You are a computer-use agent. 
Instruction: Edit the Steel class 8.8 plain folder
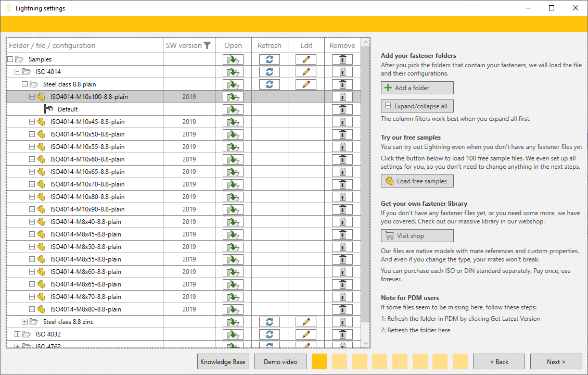tap(306, 84)
